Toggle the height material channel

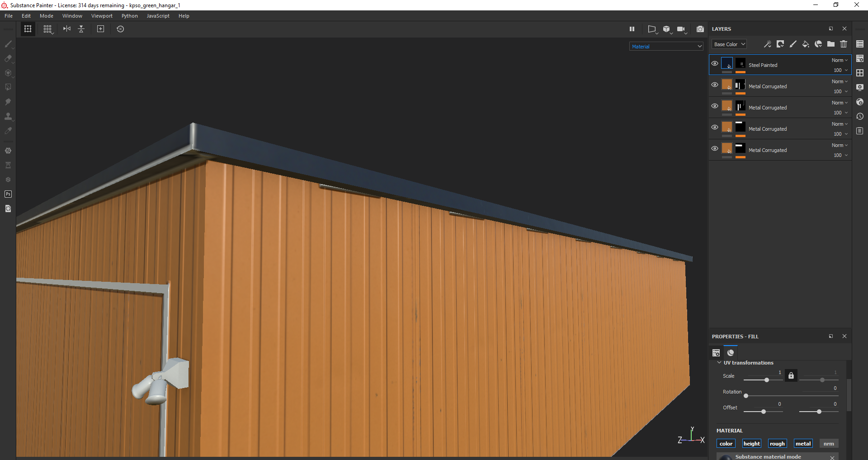click(751, 444)
